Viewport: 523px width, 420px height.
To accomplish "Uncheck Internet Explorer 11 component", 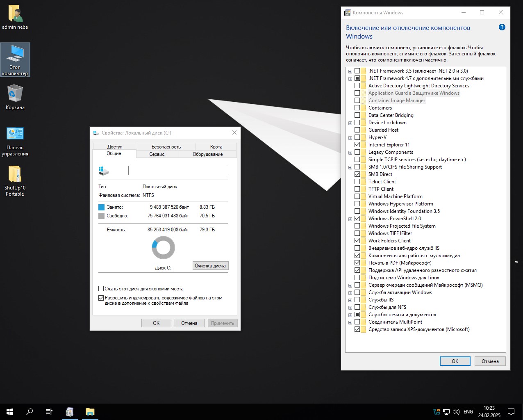I will [x=357, y=145].
